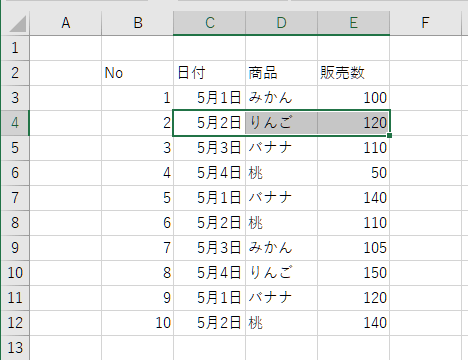Click the fill handle on cell E4
468x360 pixels.
click(x=389, y=135)
